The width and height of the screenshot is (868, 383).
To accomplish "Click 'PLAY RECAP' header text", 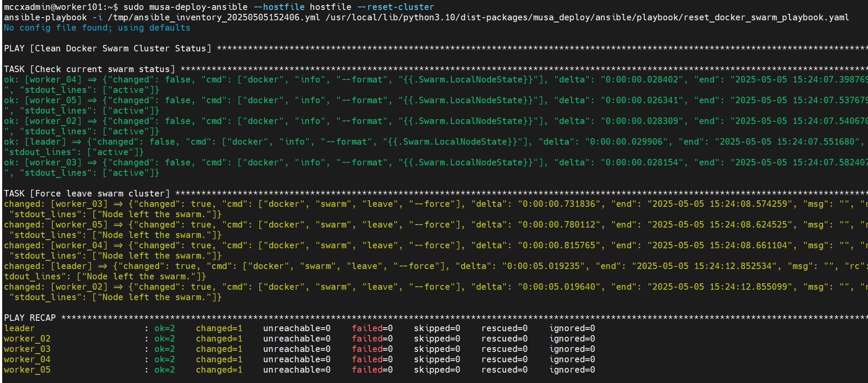I will (30, 318).
